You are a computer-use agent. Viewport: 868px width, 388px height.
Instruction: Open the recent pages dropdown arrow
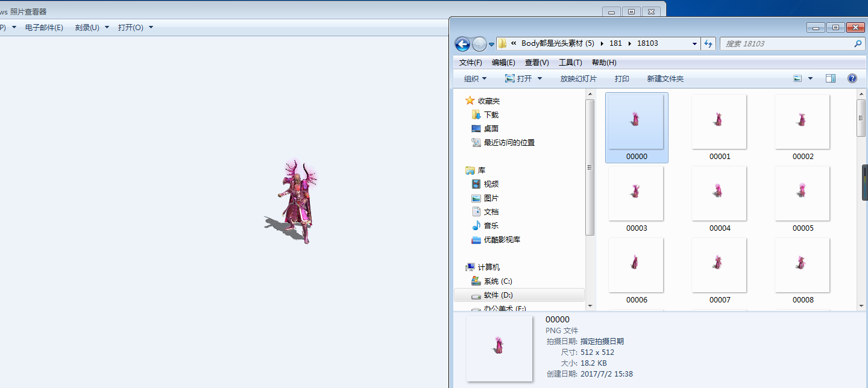click(491, 45)
